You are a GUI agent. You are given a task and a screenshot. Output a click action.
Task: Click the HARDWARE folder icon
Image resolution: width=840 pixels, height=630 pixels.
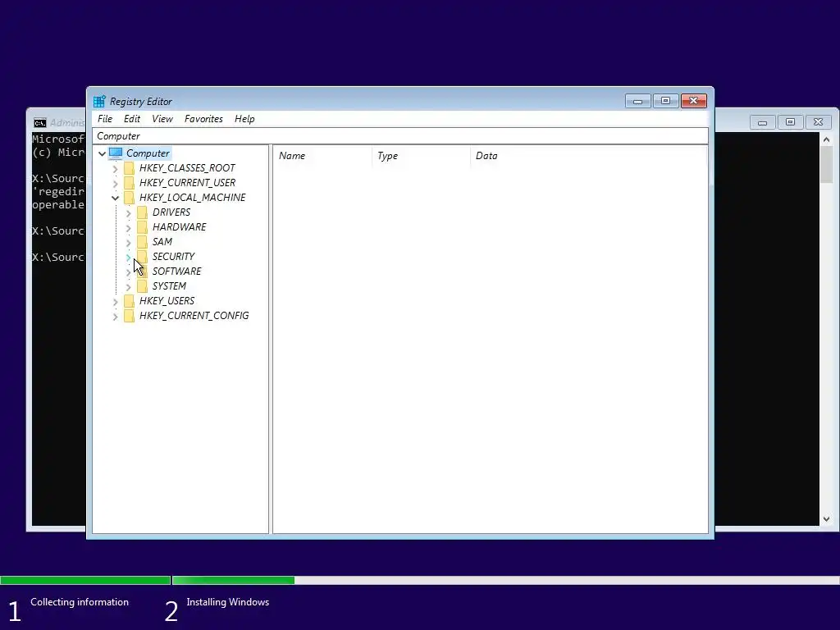(x=142, y=227)
